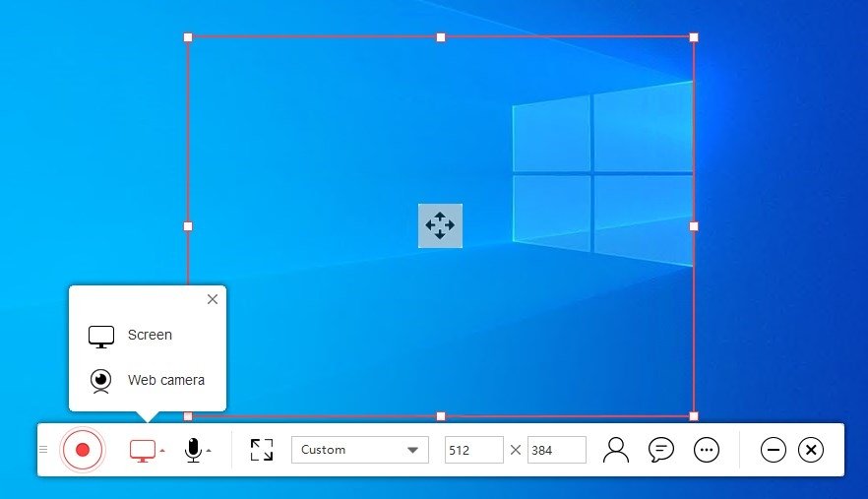Open the Custom region size dropdown
Image resolution: width=868 pixels, height=499 pixels.
tap(360, 450)
